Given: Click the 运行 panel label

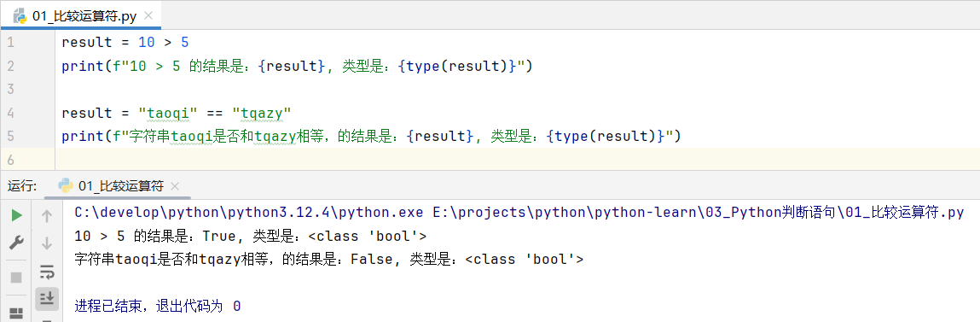Looking at the screenshot, I should coord(22,186).
